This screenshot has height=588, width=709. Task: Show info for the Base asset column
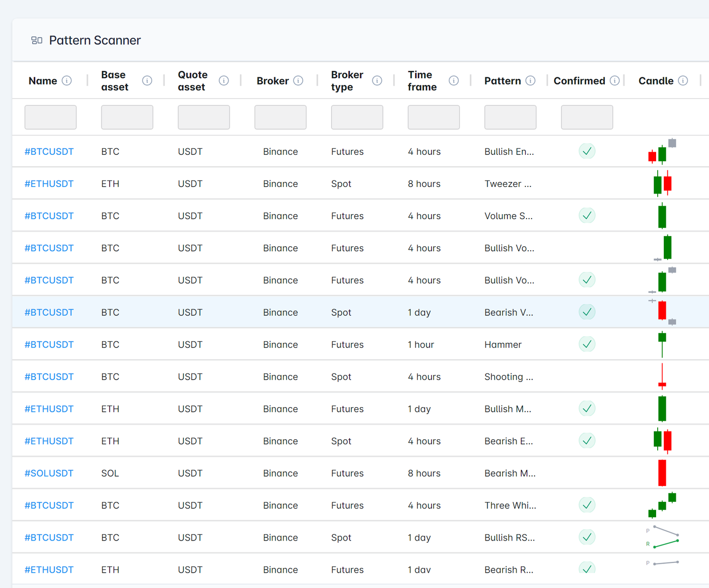coord(147,81)
